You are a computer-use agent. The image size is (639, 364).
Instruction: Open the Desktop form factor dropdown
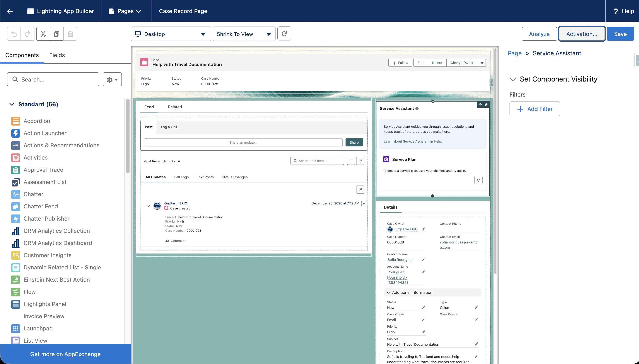click(171, 34)
